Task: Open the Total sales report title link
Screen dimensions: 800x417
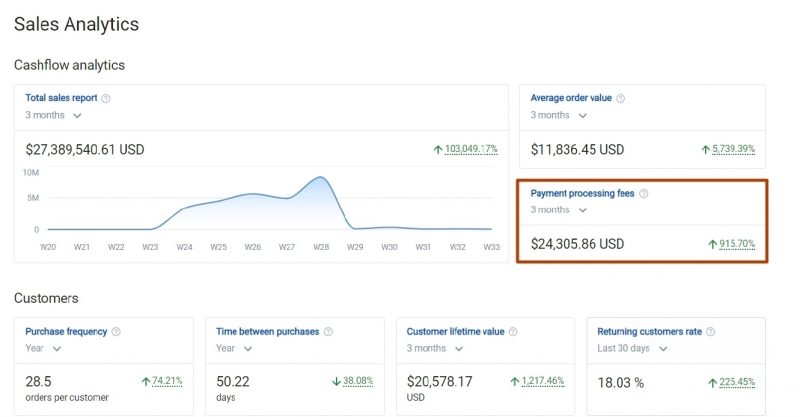Action: coord(60,98)
